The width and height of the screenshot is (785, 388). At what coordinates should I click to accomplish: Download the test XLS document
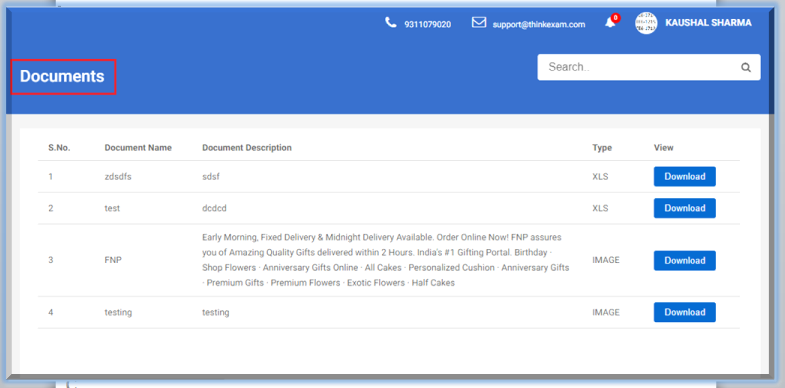click(x=684, y=208)
